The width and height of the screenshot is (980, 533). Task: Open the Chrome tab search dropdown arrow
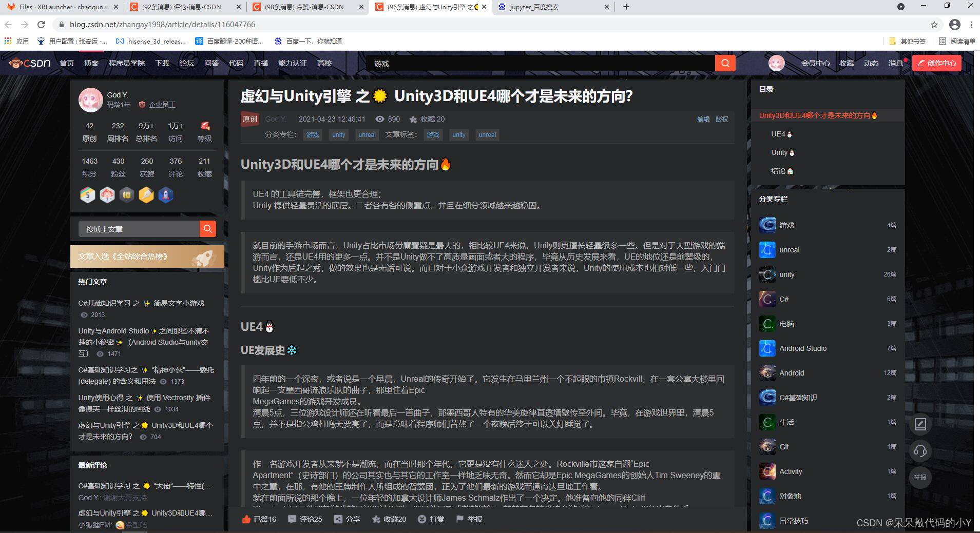point(901,7)
